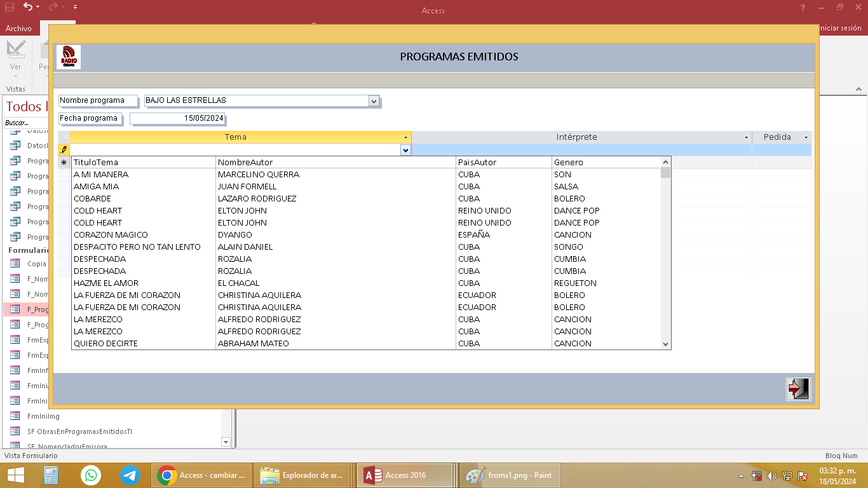The width and height of the screenshot is (868, 488).
Task: Open the Nombre programa combo dropdown arrow
Action: coord(374,101)
